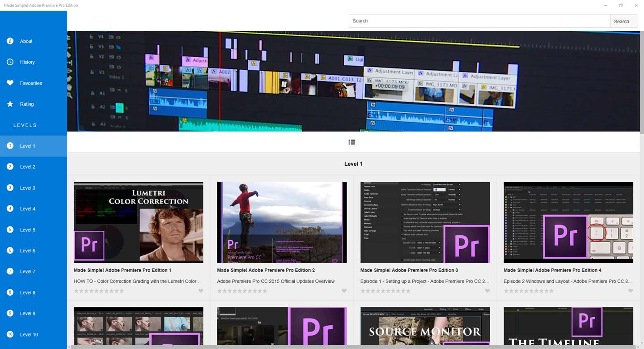644x349 pixels.
Task: Favourite Edition 3 with its heart icon
Action: click(x=487, y=291)
